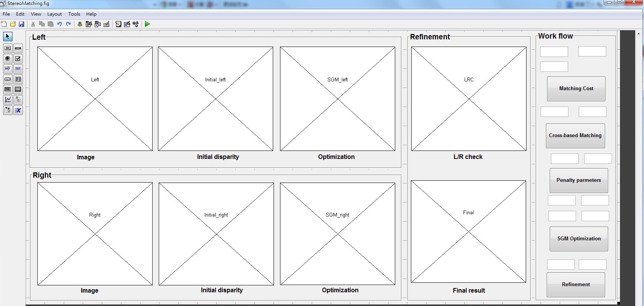
Task: Open the Tab Order Editor
Action: tap(98, 24)
